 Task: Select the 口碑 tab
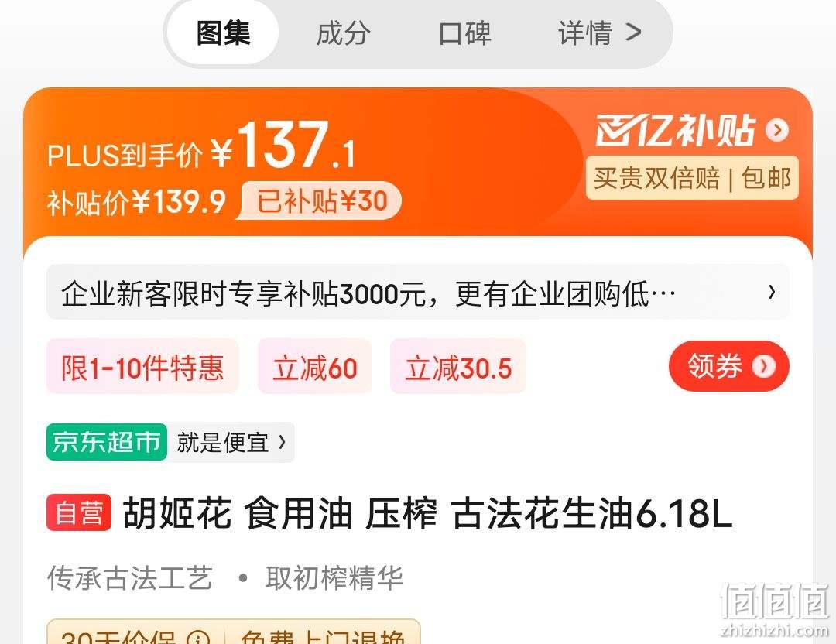[464, 33]
